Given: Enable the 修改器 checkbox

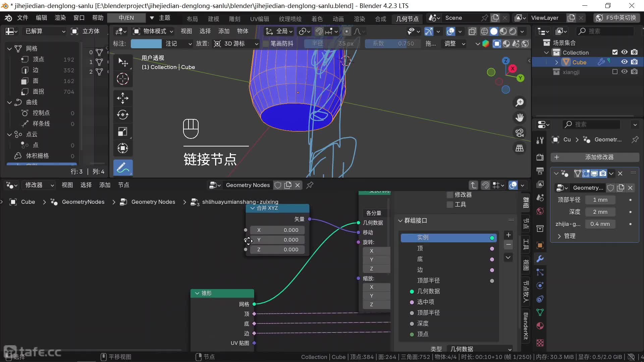Looking at the screenshot, I should pos(450,195).
